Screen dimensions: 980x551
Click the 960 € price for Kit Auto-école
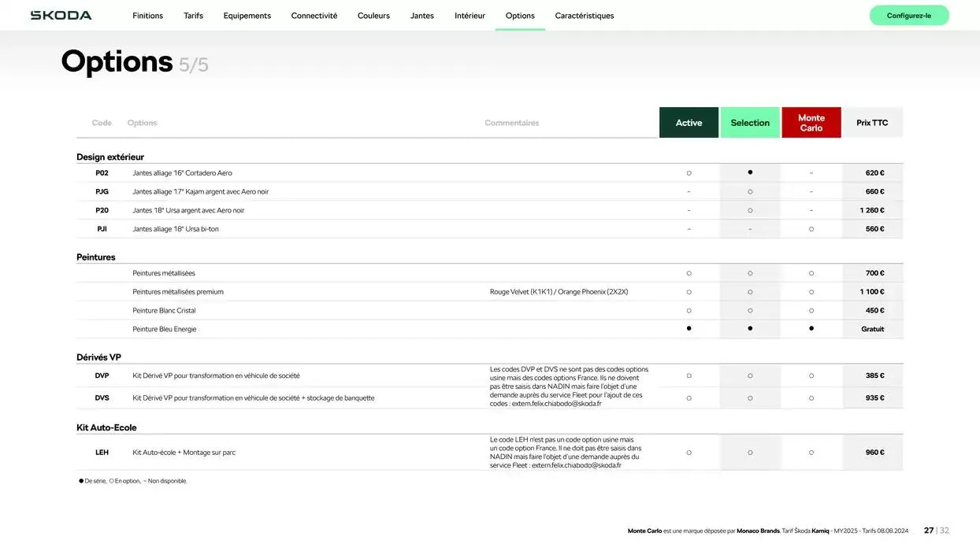(874, 453)
